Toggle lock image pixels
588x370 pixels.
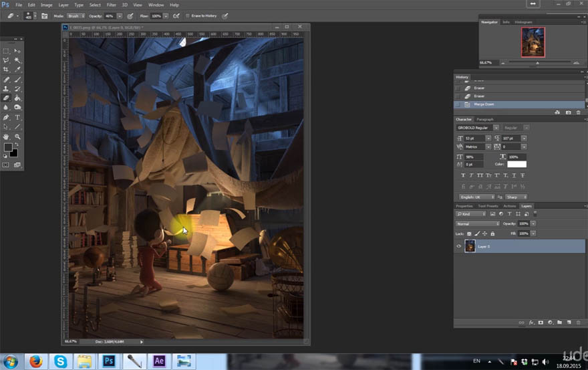(477, 234)
